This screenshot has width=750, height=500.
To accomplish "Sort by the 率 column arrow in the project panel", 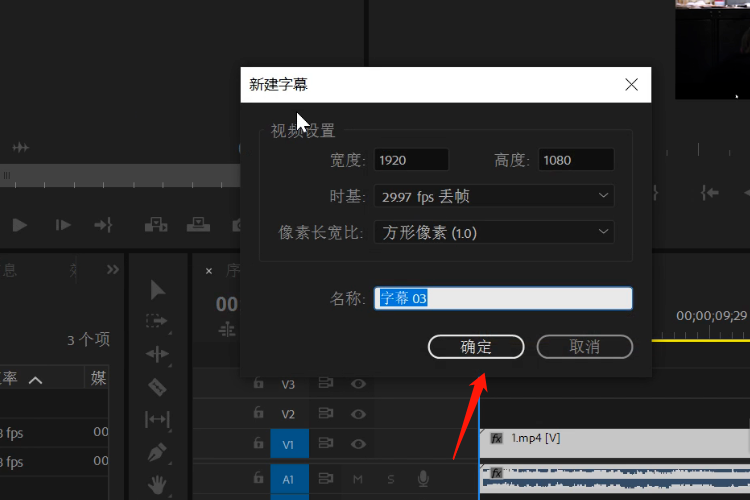I will (x=35, y=380).
